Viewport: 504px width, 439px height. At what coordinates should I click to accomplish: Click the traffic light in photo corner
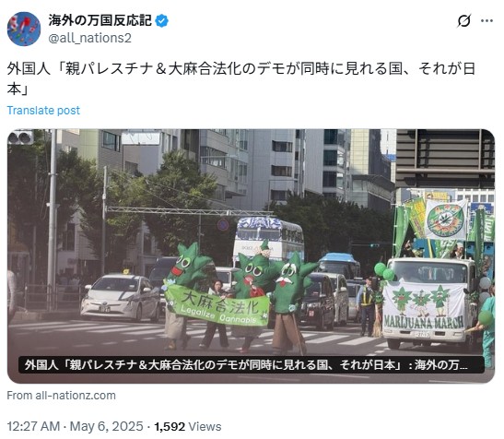[20, 137]
